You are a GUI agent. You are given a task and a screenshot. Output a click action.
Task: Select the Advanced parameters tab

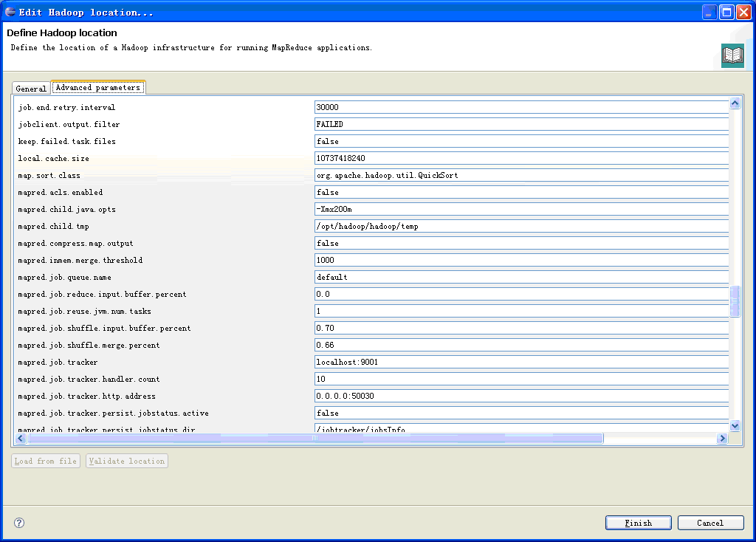pyautogui.click(x=98, y=86)
